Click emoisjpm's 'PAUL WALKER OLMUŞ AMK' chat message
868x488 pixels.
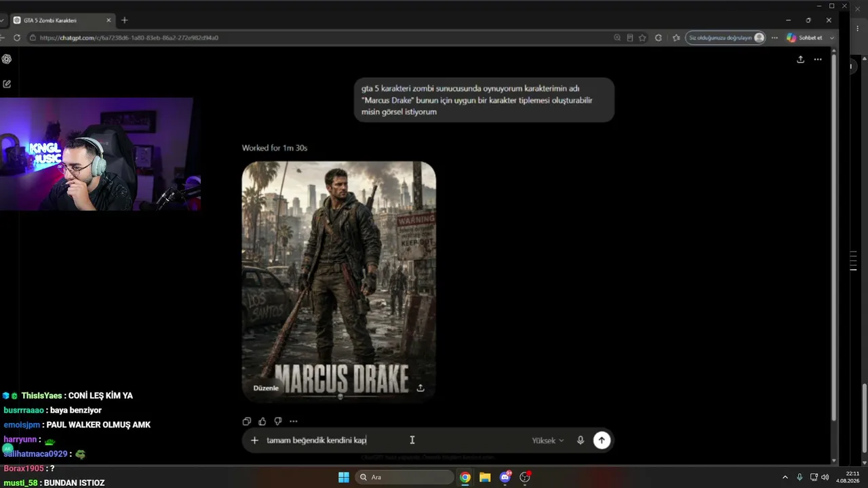tap(98, 425)
